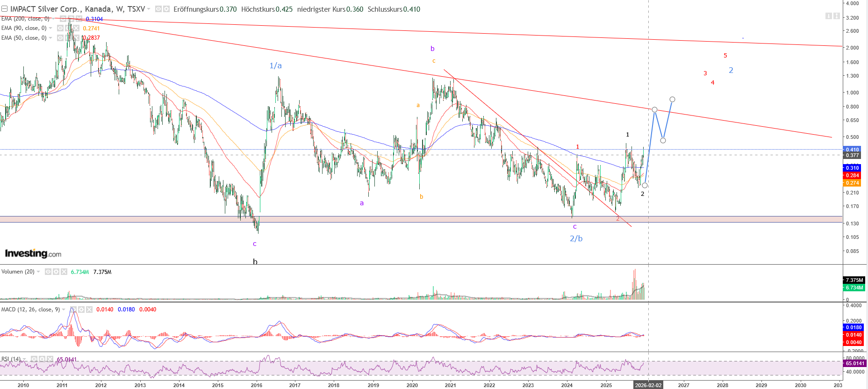868x389 pixels.
Task: Open dropdown arrow beside MACD label
Action: coord(64,310)
